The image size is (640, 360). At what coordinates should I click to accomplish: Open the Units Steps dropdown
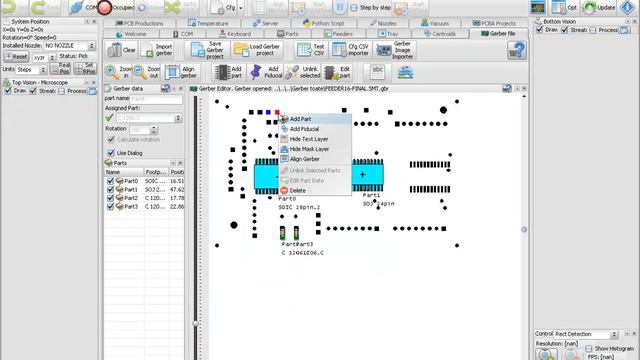43,70
